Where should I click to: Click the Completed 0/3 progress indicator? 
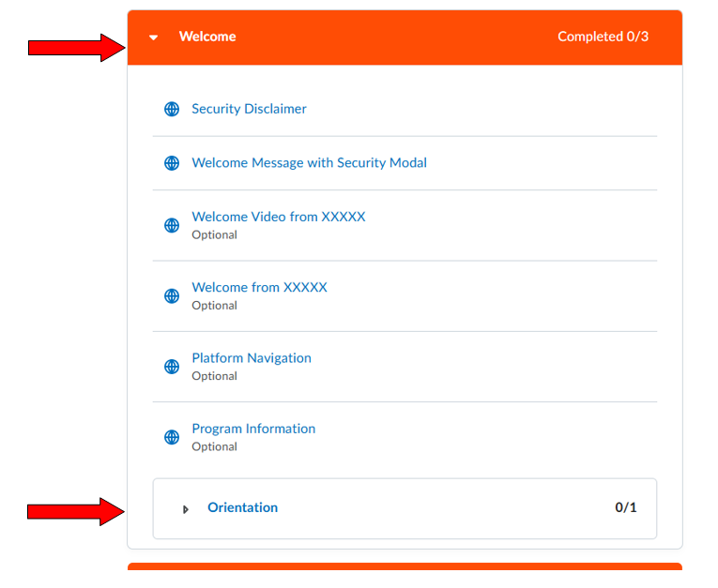click(x=603, y=37)
